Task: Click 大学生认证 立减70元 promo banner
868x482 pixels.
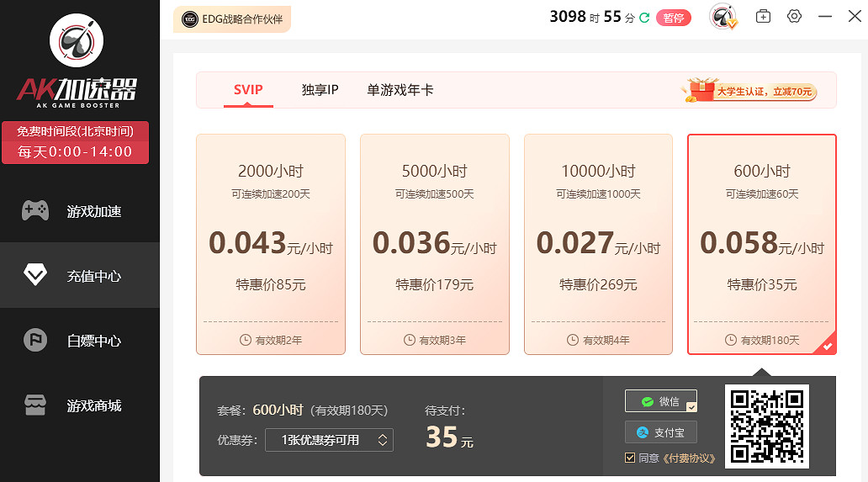Action: click(749, 90)
